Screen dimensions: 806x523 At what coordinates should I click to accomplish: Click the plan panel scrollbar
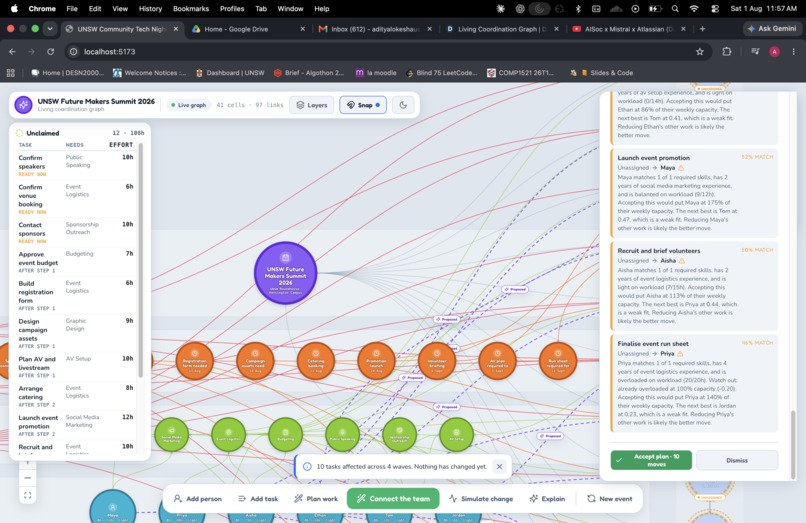[793, 444]
